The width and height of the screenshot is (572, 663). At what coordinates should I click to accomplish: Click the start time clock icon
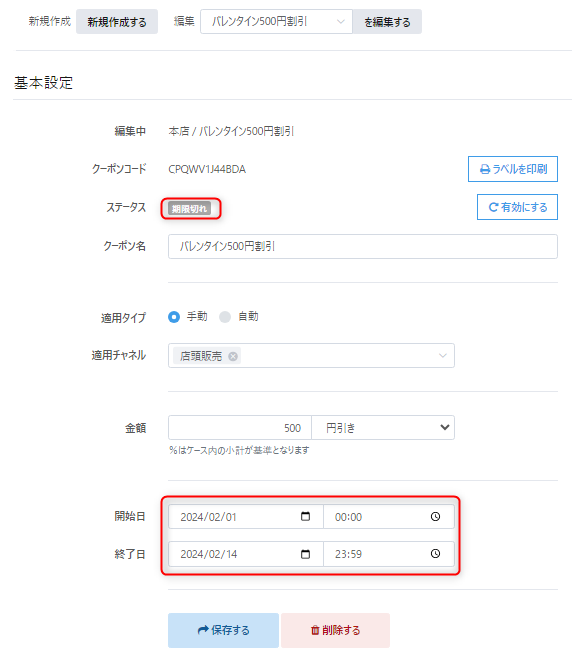point(435,516)
